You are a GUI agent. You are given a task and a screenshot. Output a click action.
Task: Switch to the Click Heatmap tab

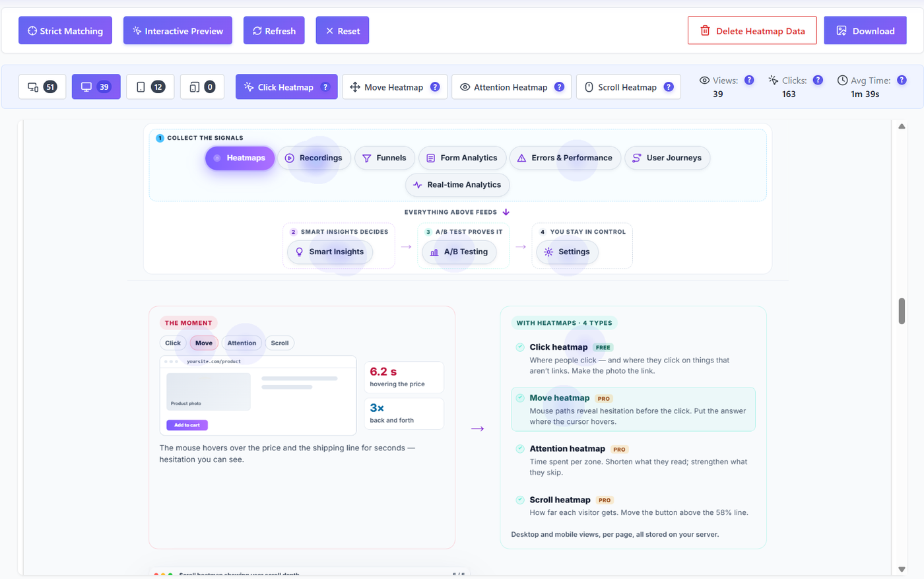pos(286,87)
